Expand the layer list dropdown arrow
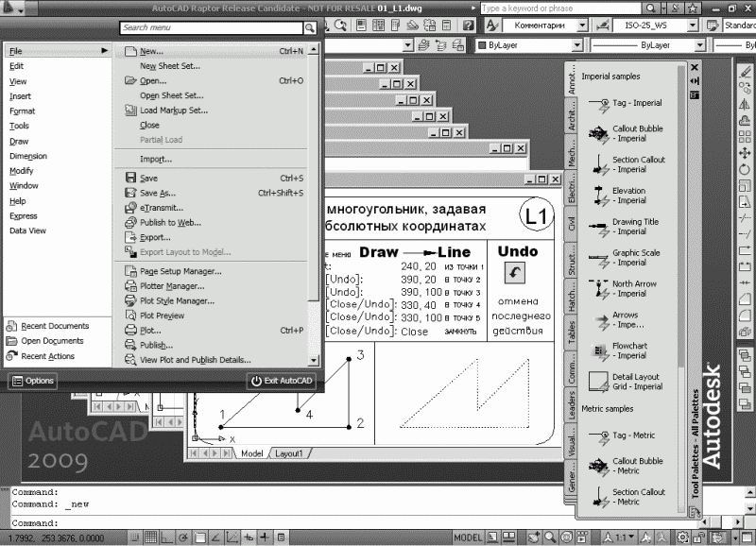The height and width of the screenshot is (546, 756). coord(408,45)
